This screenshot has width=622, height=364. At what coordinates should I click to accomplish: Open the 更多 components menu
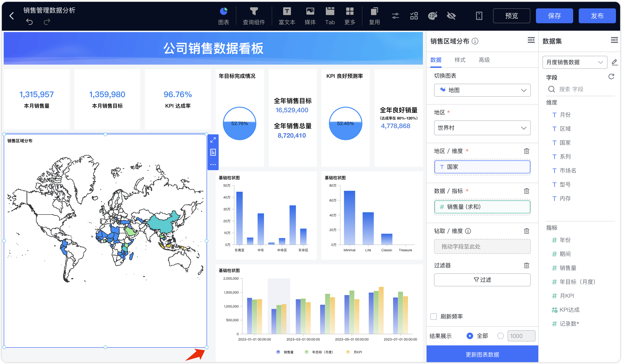pyautogui.click(x=350, y=16)
